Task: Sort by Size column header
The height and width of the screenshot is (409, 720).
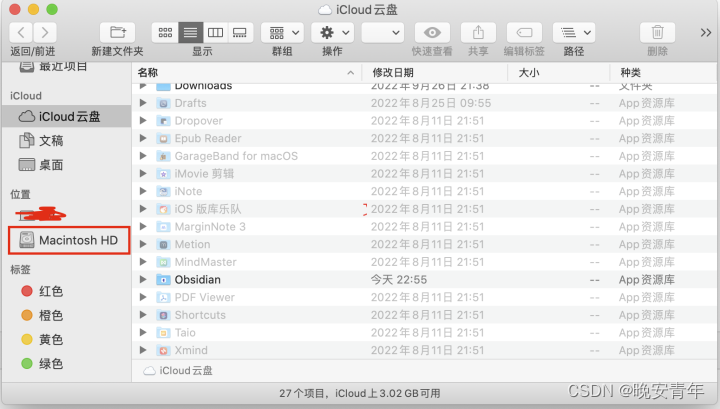Action: pyautogui.click(x=559, y=73)
